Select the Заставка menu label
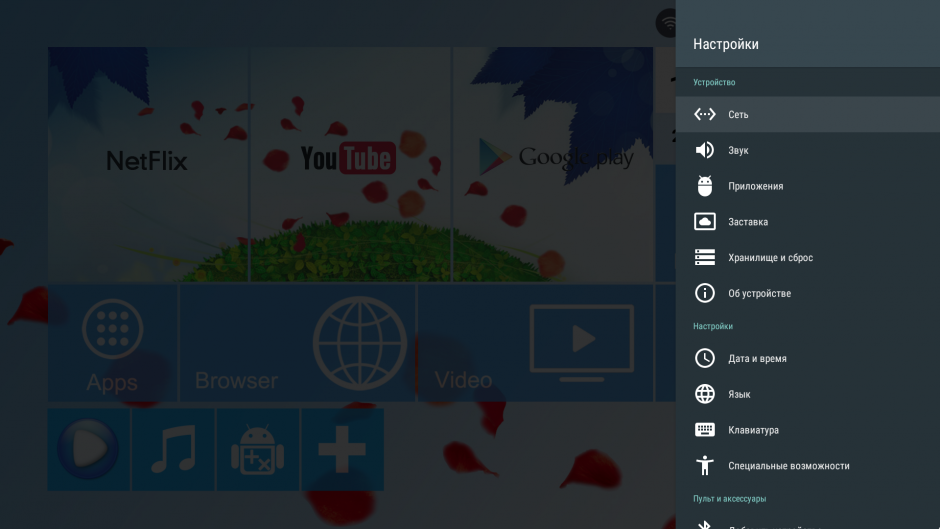 point(748,222)
